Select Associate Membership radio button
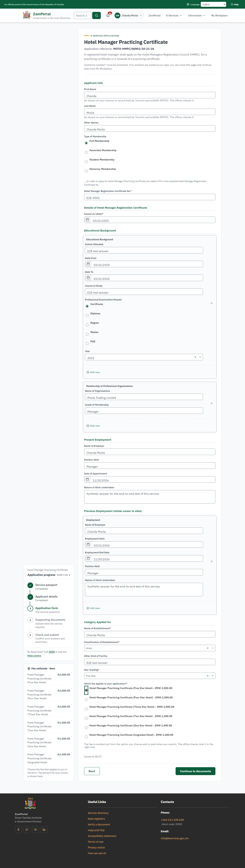The width and height of the screenshot is (245, 868). [86, 152]
